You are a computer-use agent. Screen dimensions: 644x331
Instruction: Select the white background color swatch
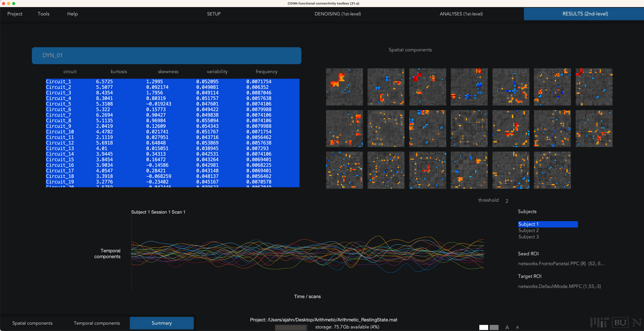(484, 327)
